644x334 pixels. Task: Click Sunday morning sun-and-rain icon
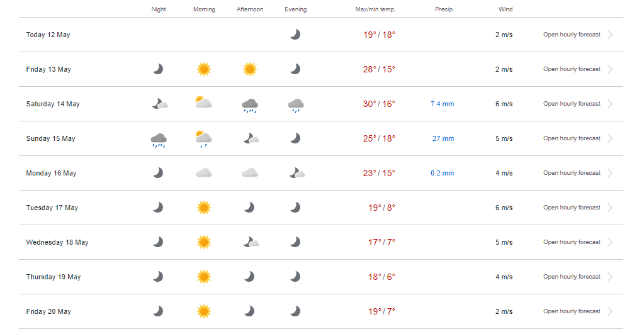click(204, 138)
